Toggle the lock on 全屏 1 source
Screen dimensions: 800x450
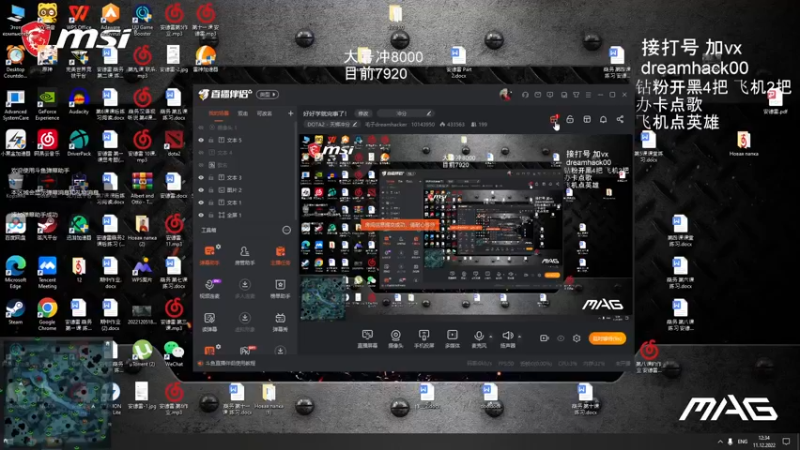coord(211,215)
